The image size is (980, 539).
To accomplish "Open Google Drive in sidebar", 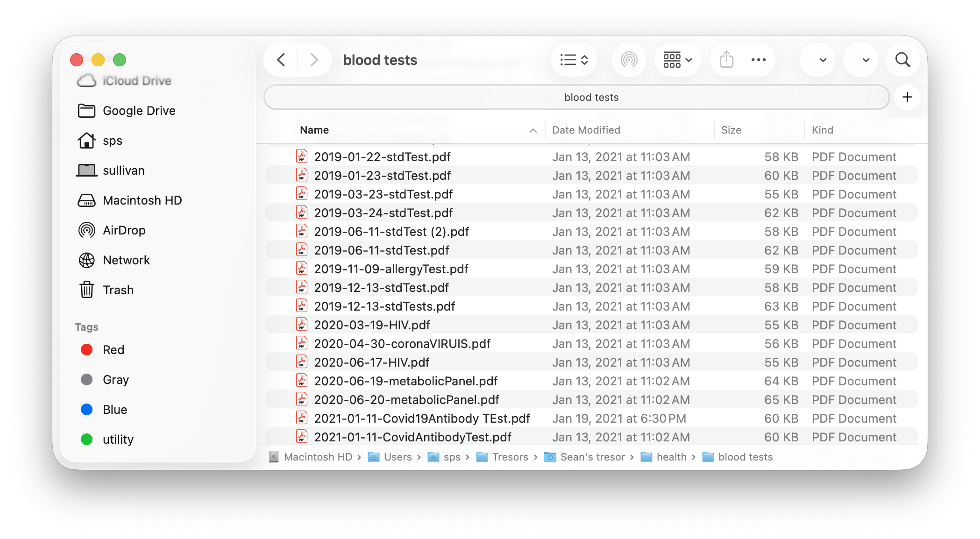I will (127, 111).
